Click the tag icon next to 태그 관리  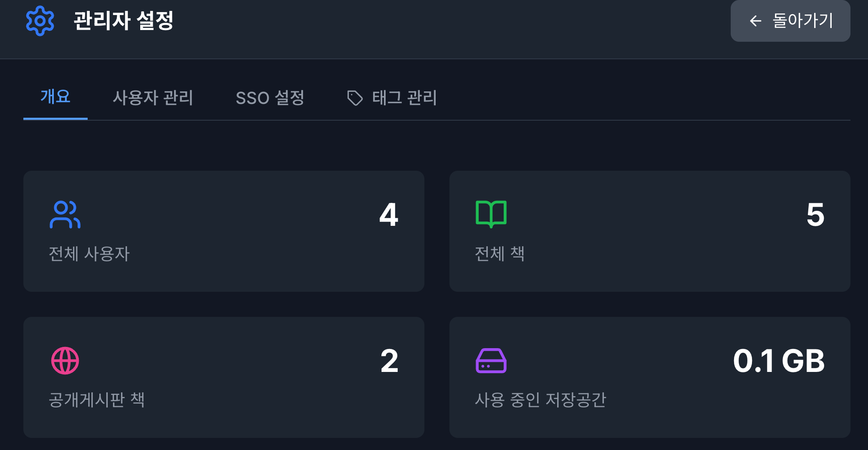[354, 98]
